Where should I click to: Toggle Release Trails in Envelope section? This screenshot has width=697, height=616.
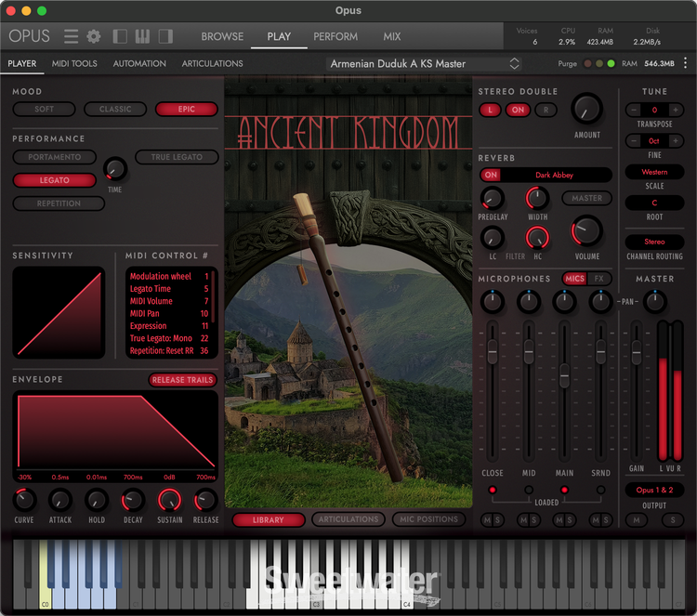pos(182,380)
